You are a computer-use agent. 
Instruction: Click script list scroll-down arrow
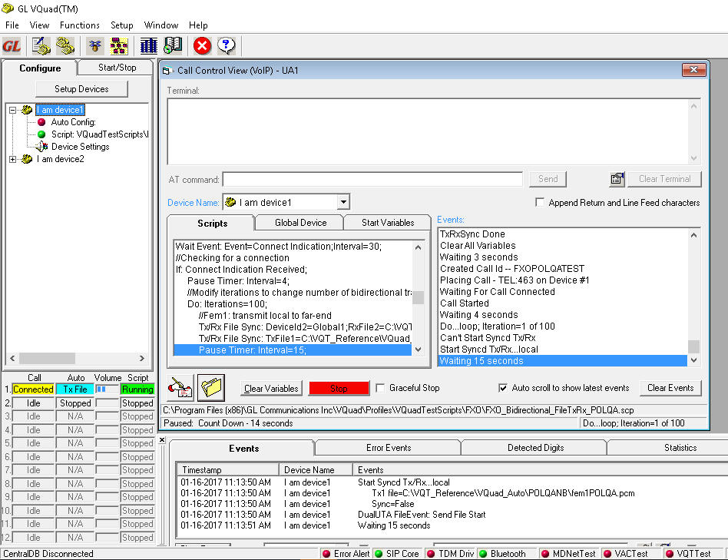[419, 350]
